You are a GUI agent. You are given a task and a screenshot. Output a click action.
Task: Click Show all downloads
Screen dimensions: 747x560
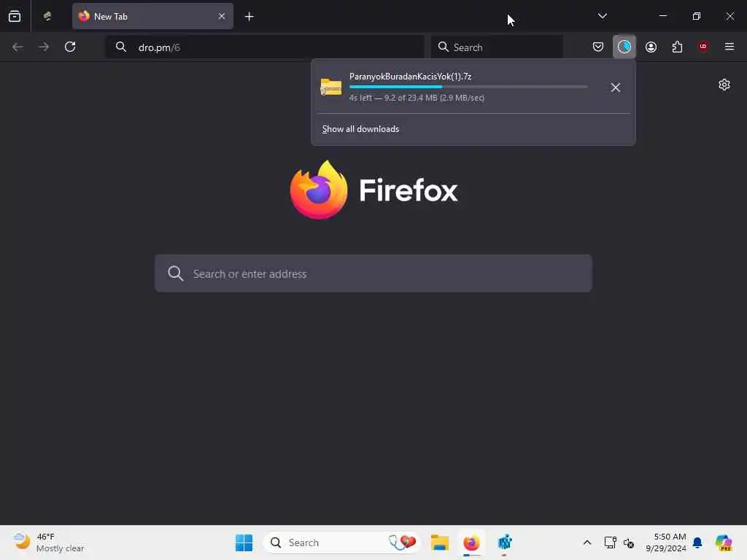point(360,129)
